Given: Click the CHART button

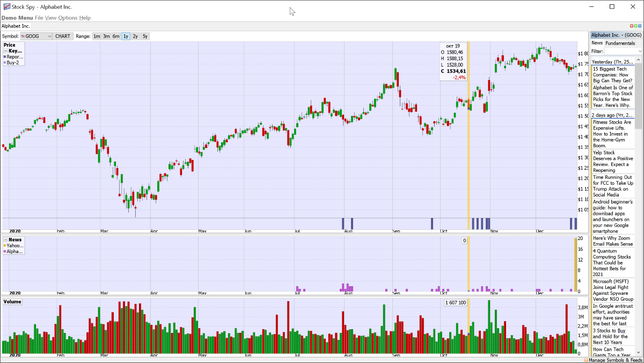Looking at the screenshot, I should tap(63, 36).
